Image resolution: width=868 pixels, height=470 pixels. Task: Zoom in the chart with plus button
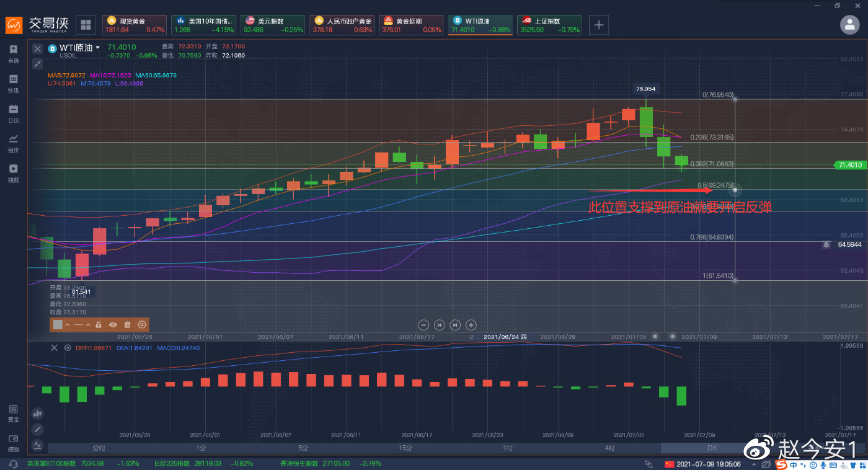(x=471, y=325)
